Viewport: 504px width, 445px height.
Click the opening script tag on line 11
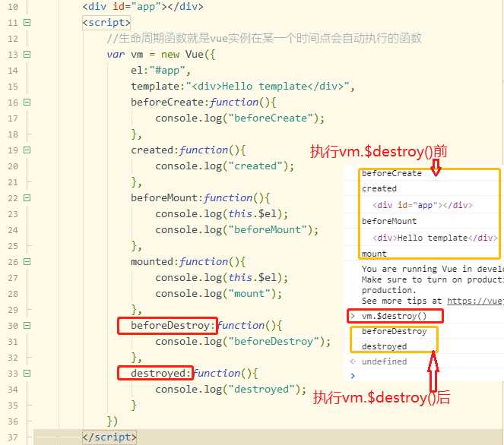click(x=106, y=23)
